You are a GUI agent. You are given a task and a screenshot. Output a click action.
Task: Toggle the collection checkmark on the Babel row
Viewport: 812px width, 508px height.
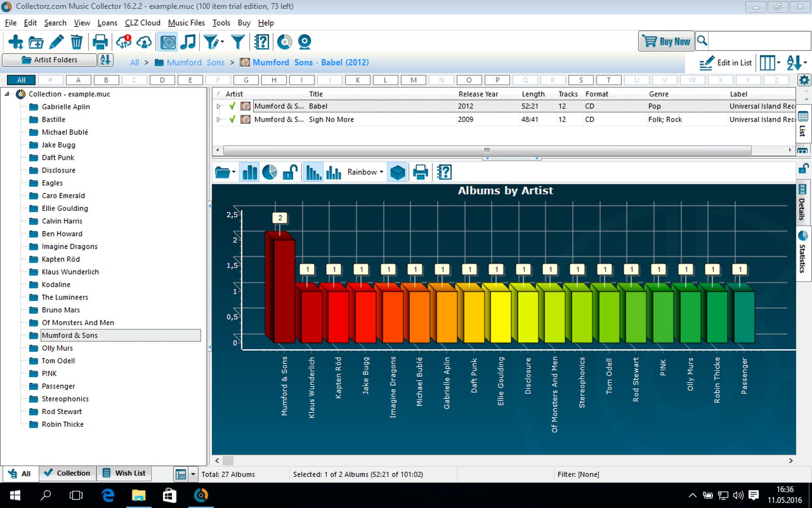232,106
